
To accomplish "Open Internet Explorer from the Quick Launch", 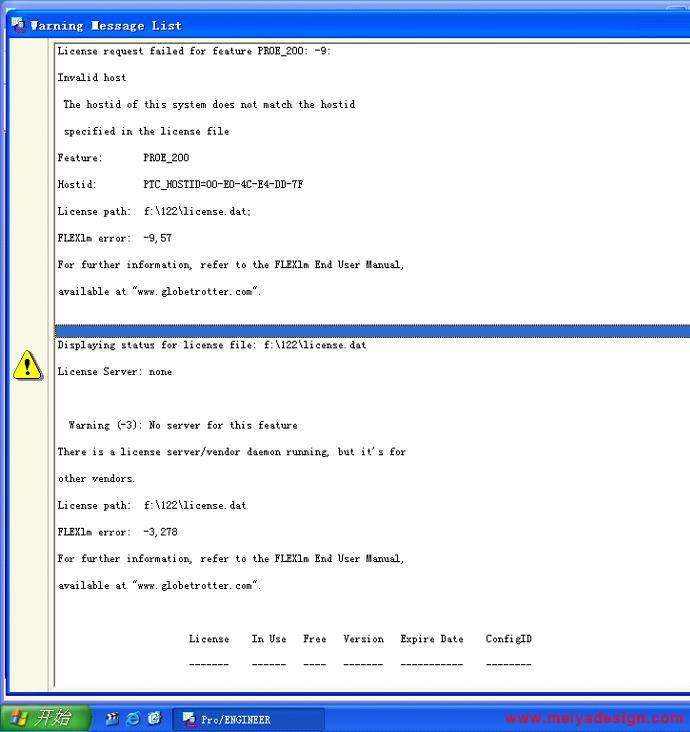I will (x=134, y=718).
